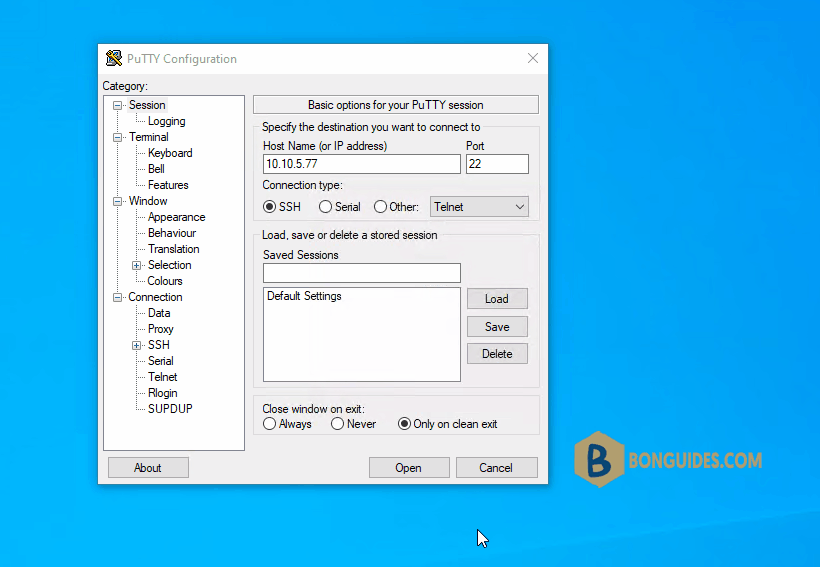Open Serial category in tree
The width and height of the screenshot is (820, 567).
tap(160, 361)
